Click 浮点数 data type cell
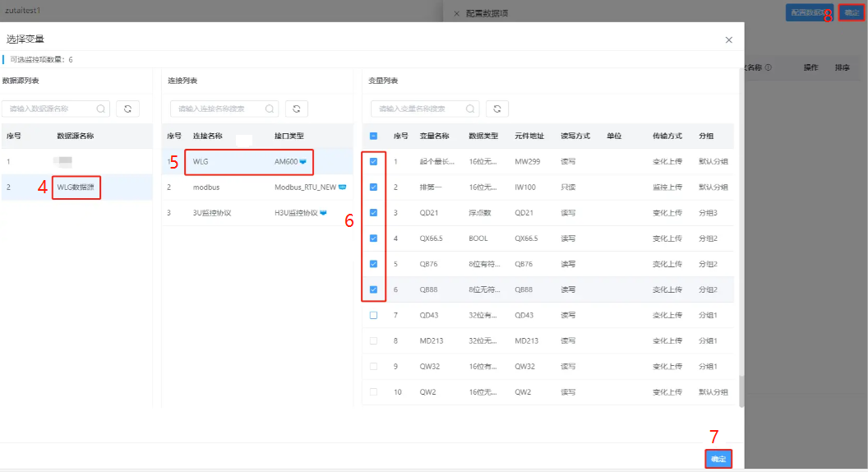Viewport: 868px width, 472px height. click(480, 213)
